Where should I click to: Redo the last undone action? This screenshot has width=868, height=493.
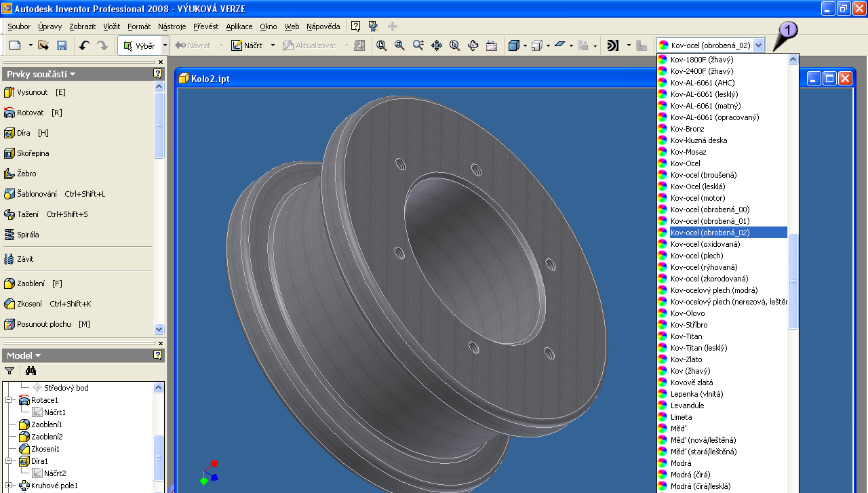102,45
